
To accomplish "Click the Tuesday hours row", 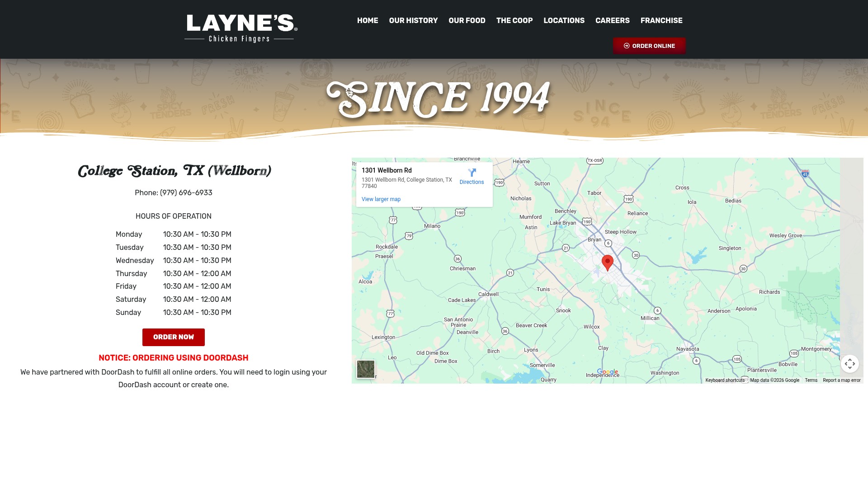I will (174, 247).
